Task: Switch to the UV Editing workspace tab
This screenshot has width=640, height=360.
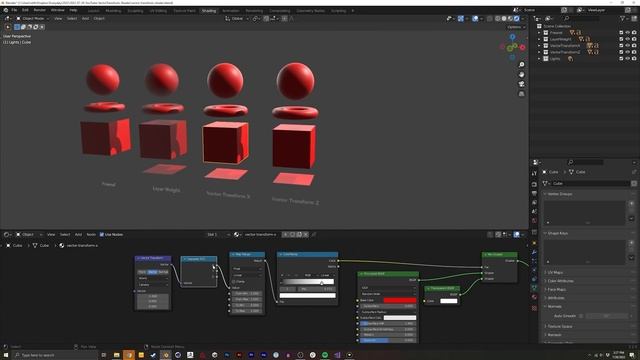Action: click(x=158, y=11)
